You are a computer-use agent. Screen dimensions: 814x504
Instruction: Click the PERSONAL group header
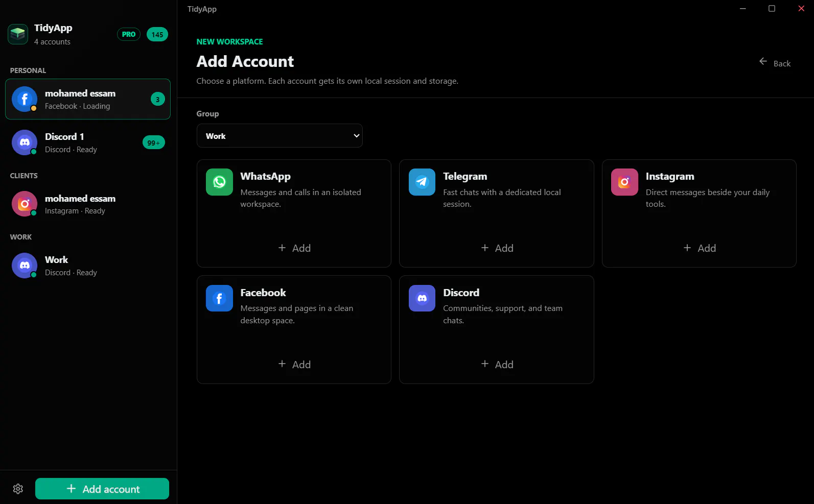pos(28,70)
